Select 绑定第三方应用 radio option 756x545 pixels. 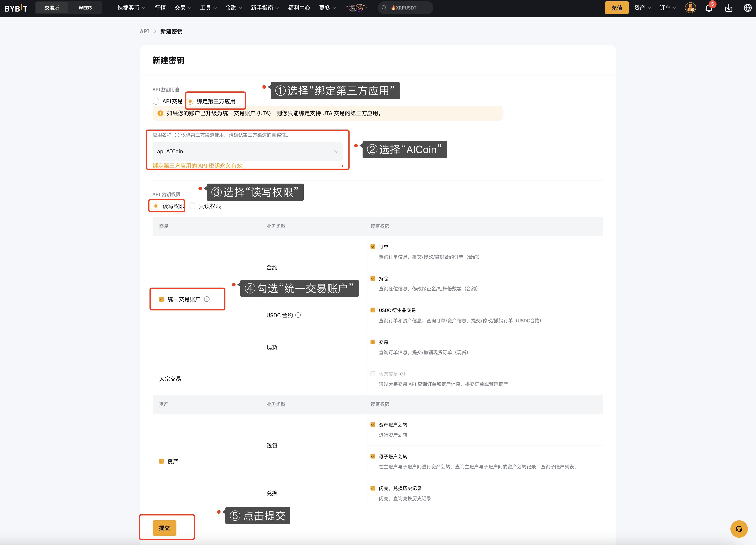tap(190, 101)
